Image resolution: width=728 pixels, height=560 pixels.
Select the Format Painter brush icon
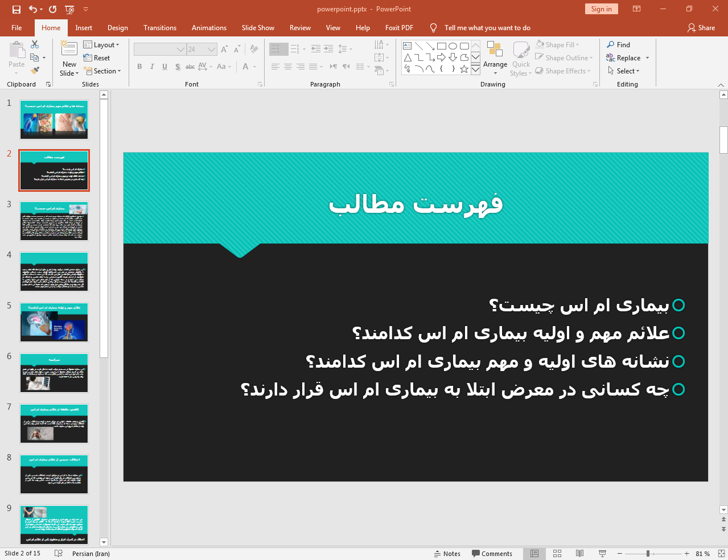coord(35,71)
